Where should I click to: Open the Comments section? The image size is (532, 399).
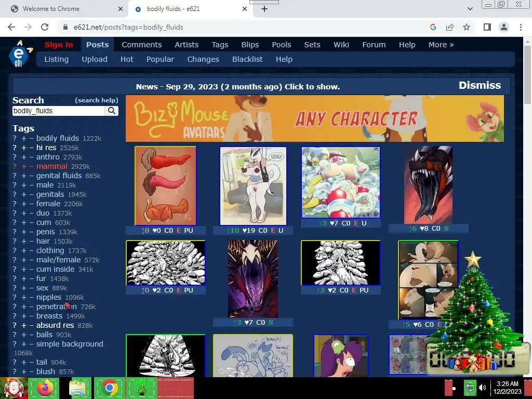point(141,45)
